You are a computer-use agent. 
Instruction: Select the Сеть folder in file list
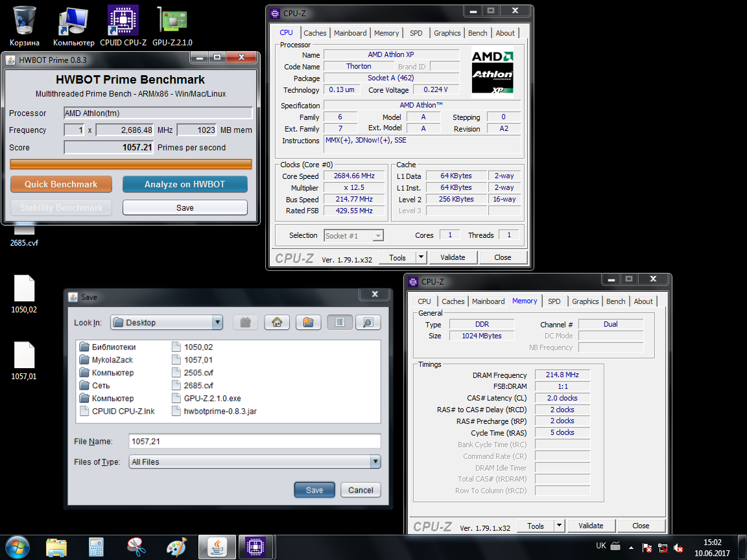[x=95, y=386]
